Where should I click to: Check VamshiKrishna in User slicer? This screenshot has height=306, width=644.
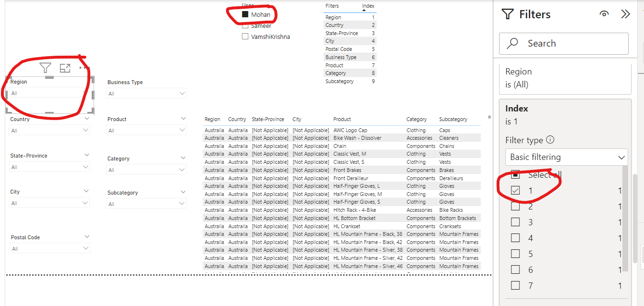pos(245,37)
